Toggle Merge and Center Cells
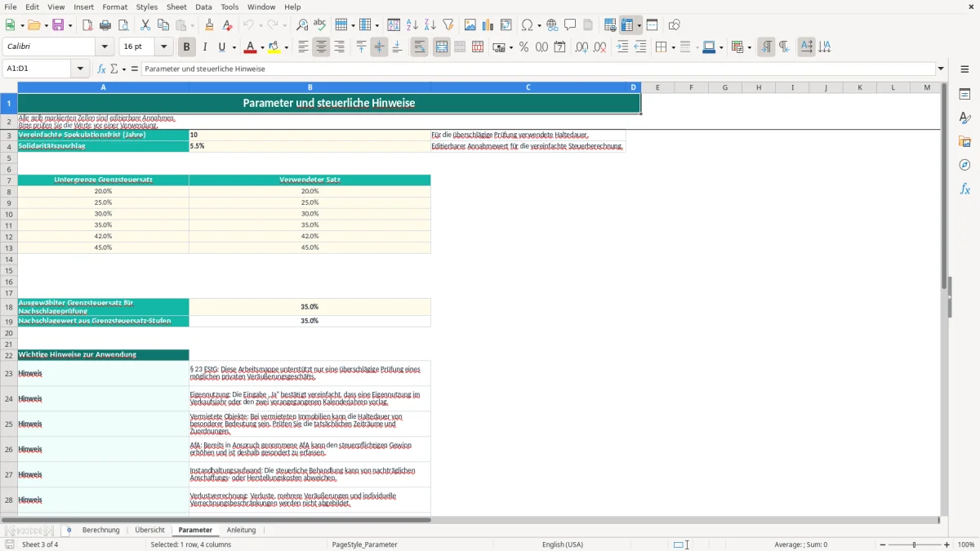 442,47
